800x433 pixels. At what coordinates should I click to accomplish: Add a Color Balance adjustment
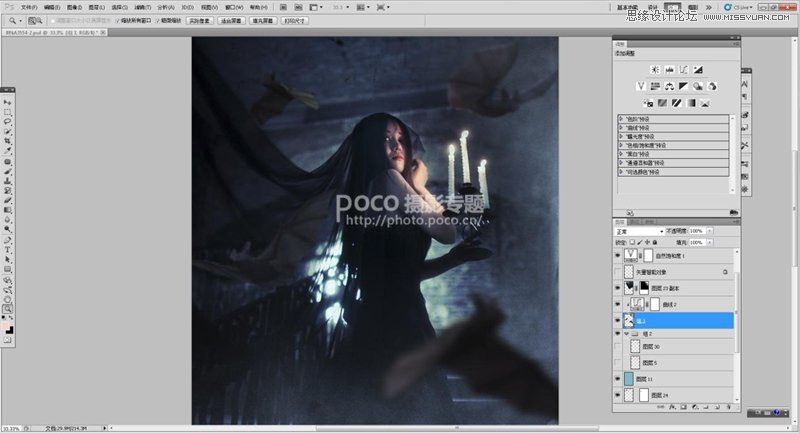[669, 86]
